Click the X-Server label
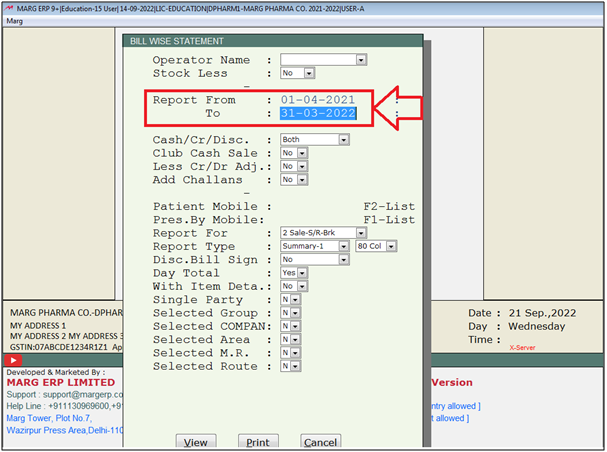The image size is (607, 452). (522, 348)
